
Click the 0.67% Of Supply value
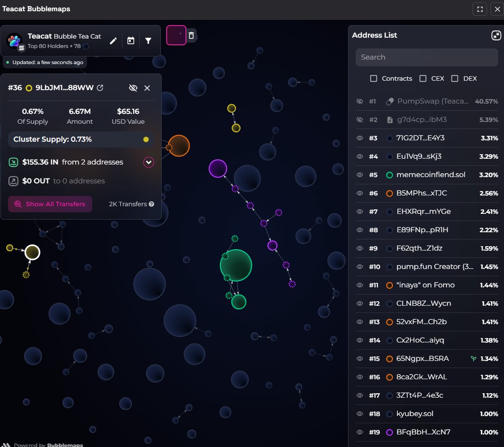click(32, 111)
